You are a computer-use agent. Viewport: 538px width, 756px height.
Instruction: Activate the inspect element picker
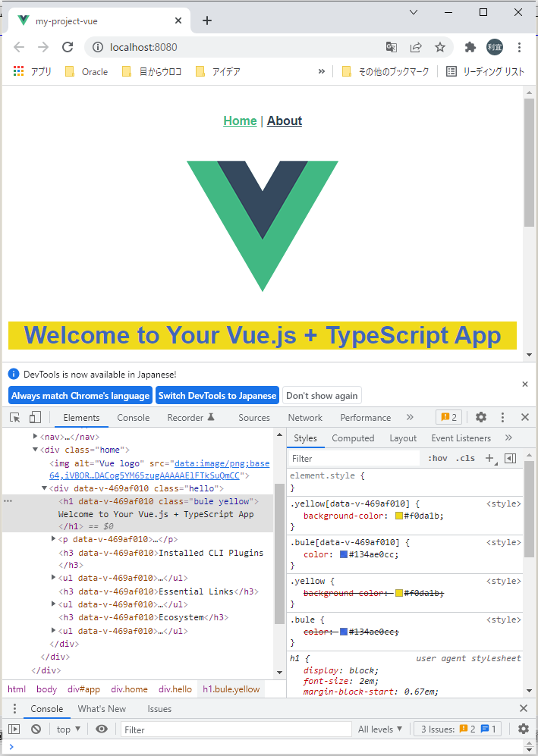15,418
